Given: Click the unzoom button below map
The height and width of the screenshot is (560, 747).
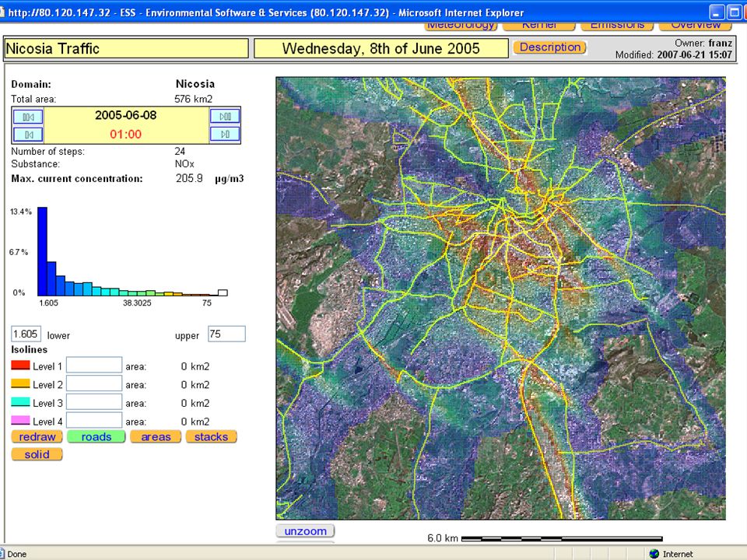Looking at the screenshot, I should [305, 531].
